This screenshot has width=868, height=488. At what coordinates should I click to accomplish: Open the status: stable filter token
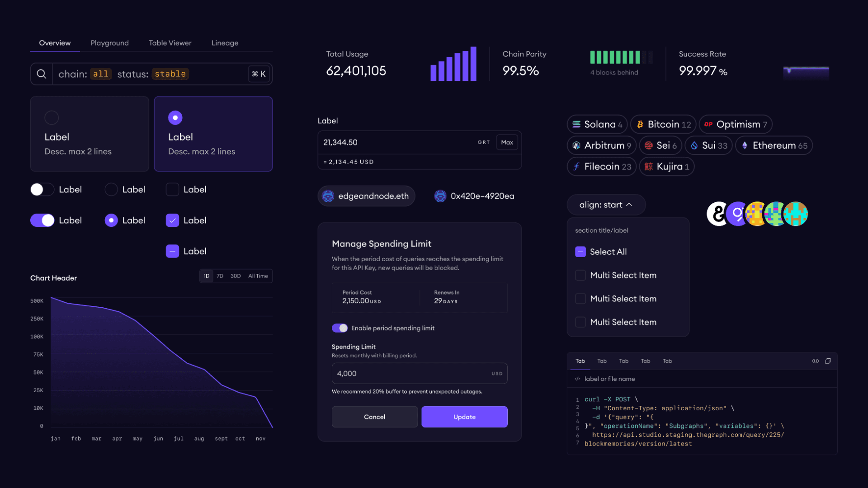[x=170, y=74]
